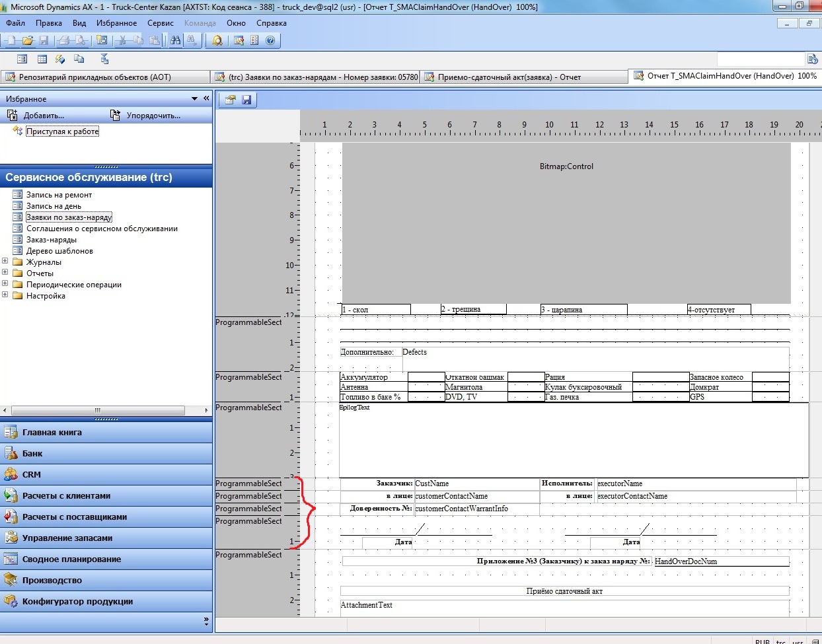Expand the Периодические операции folder
The width and height of the screenshot is (822, 644).
point(5,284)
